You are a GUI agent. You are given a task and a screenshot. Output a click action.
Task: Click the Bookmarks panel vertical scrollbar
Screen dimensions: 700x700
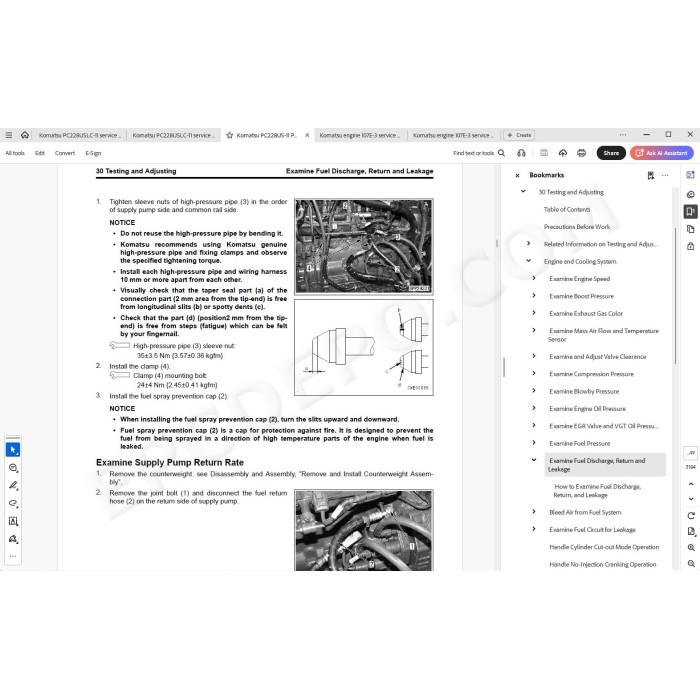point(675,296)
